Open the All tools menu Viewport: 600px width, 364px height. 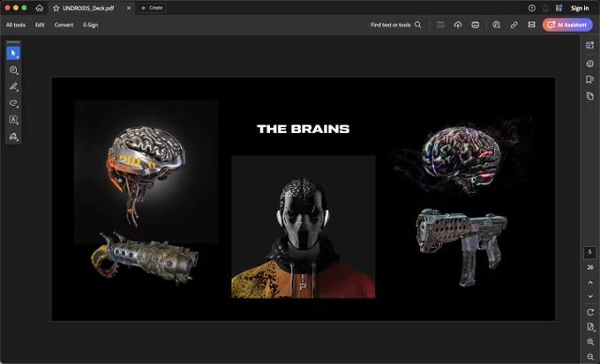[16, 25]
